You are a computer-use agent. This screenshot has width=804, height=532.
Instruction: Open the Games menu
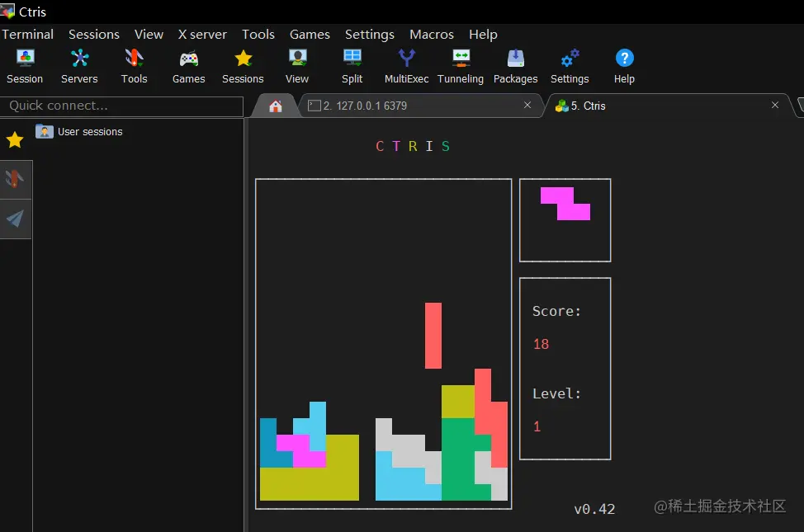pos(310,35)
